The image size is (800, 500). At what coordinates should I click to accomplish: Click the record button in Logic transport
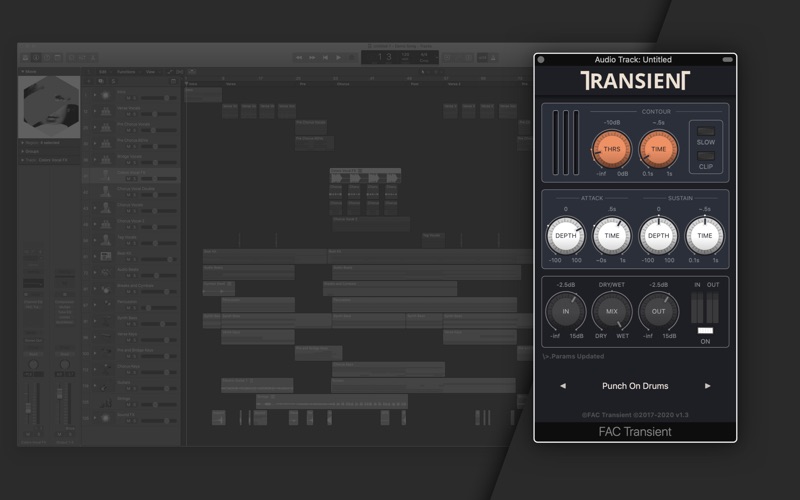352,58
